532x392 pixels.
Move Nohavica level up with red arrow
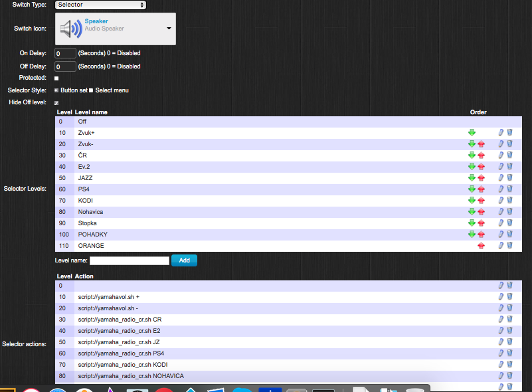click(x=481, y=212)
